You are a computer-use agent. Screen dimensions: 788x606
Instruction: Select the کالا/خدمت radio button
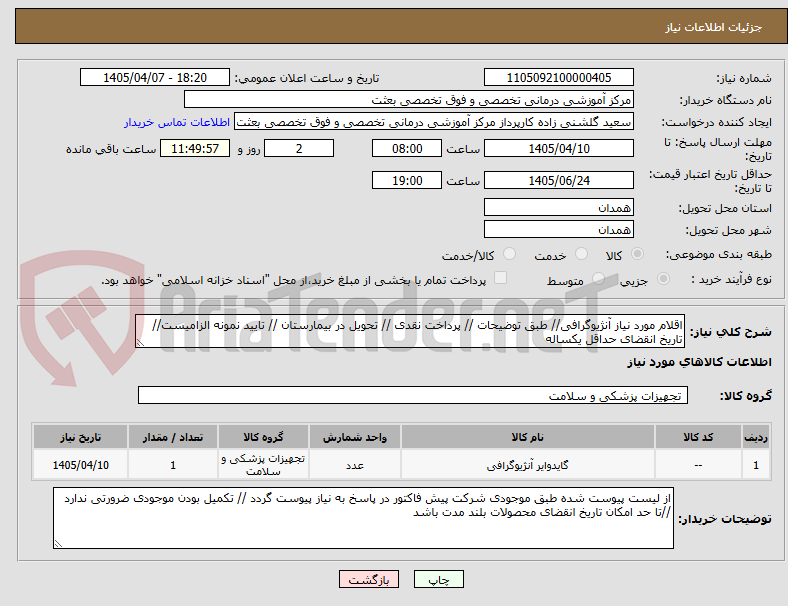509,254
